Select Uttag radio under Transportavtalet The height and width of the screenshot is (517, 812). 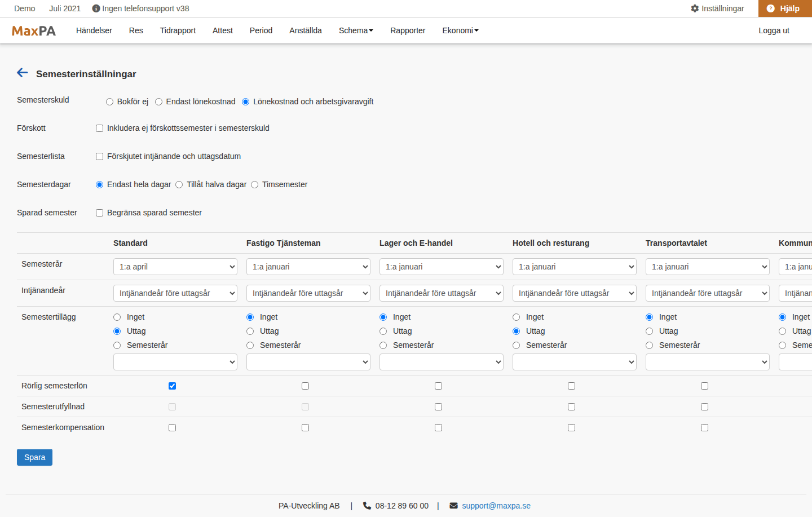pyautogui.click(x=650, y=332)
